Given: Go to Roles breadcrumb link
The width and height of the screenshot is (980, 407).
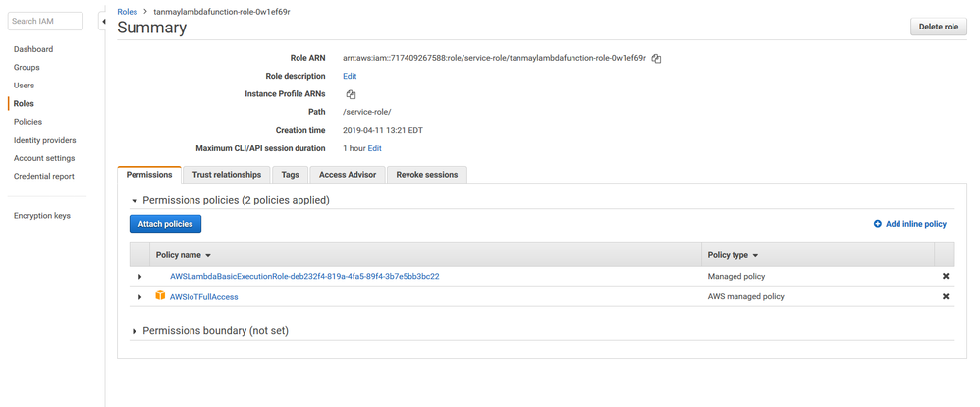Looking at the screenshot, I should [x=128, y=11].
